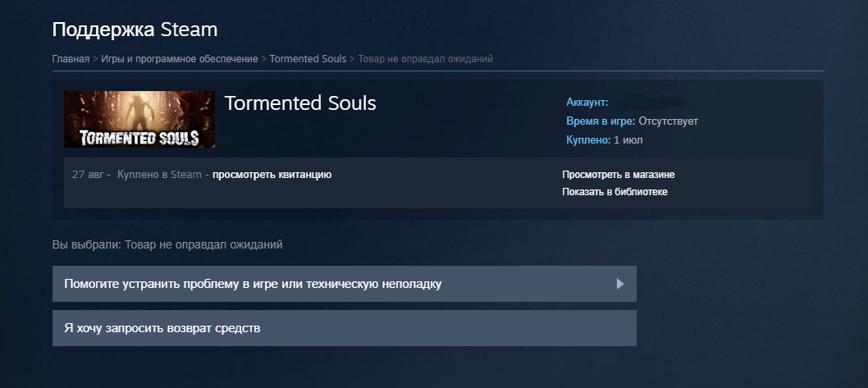This screenshot has width=868, height=388.
Task: Click the Куплено: 1 июл text
Action: [x=605, y=140]
